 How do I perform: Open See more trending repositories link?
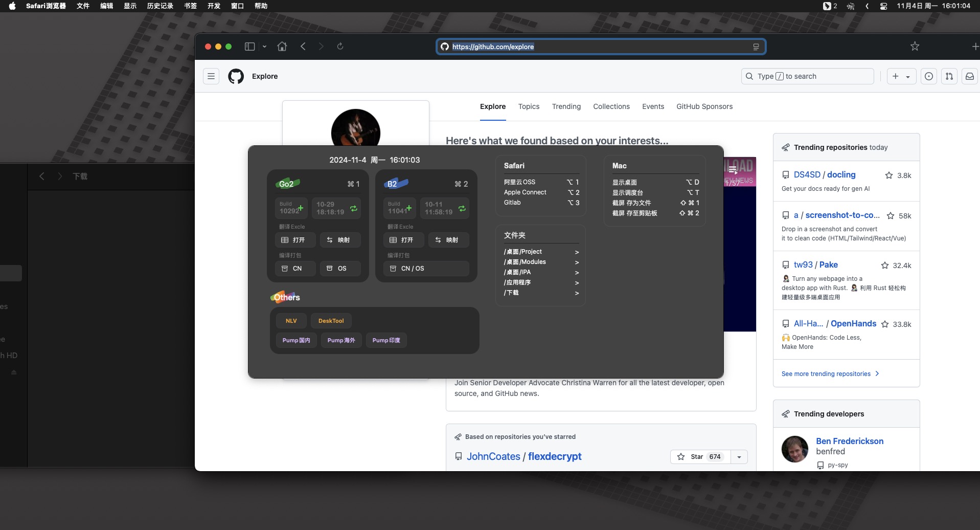830,374
